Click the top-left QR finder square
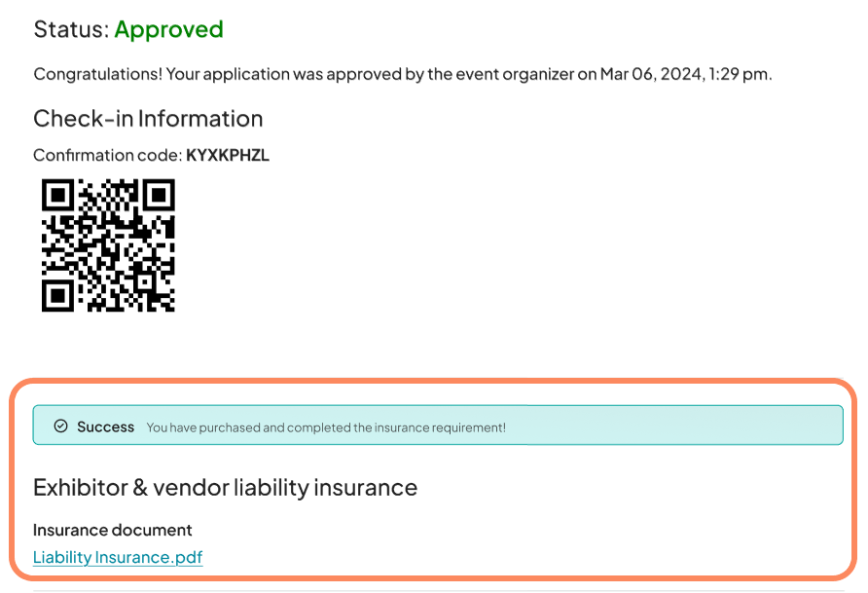The width and height of the screenshot is (868, 593). click(57, 195)
